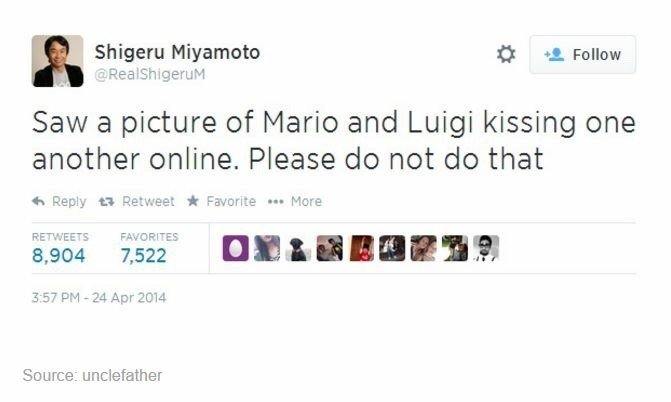This screenshot has height=402, width=671.
Task: Click the purple egg avatar
Action: pyautogui.click(x=236, y=248)
